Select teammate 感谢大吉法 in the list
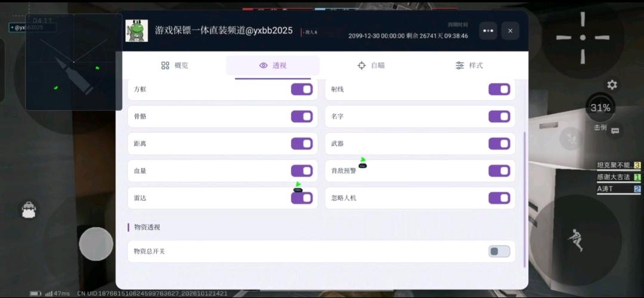 pos(618,178)
